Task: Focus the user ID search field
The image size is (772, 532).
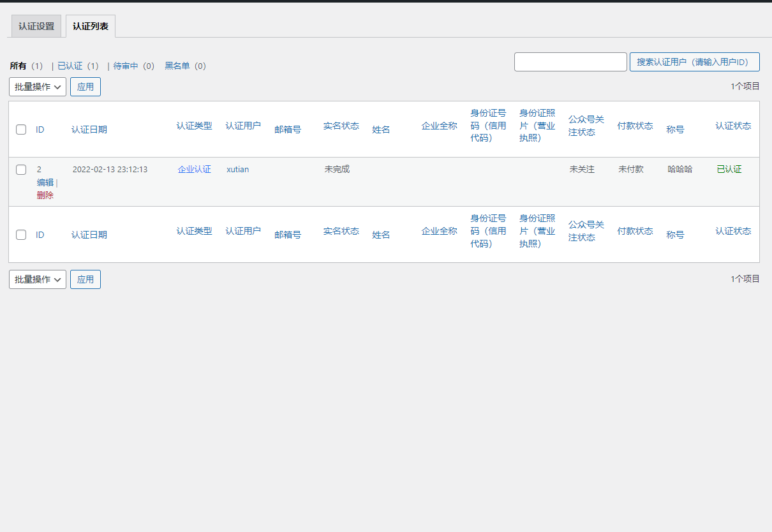Action: [x=570, y=62]
